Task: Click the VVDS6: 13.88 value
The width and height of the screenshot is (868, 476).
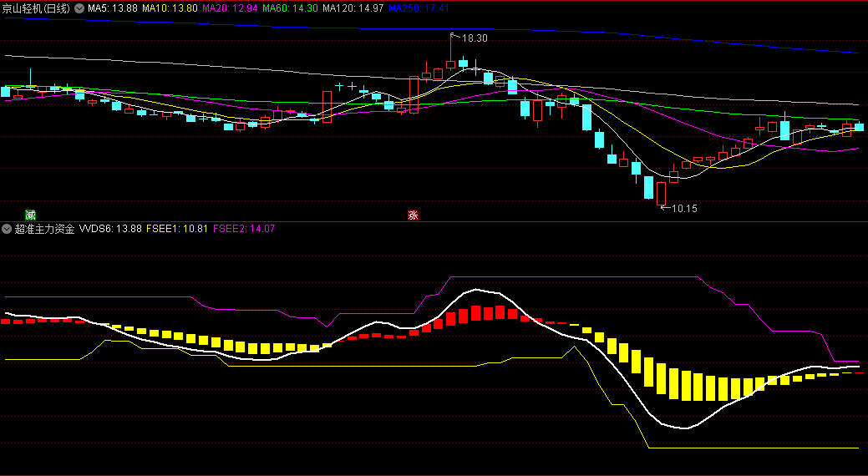Action: click(x=111, y=229)
